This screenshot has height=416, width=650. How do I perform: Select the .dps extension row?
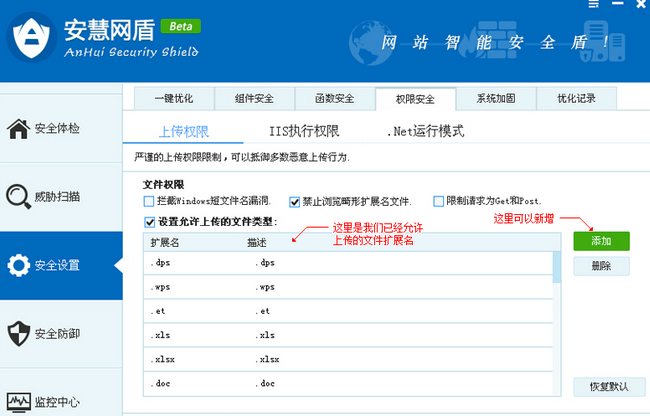[x=348, y=263]
